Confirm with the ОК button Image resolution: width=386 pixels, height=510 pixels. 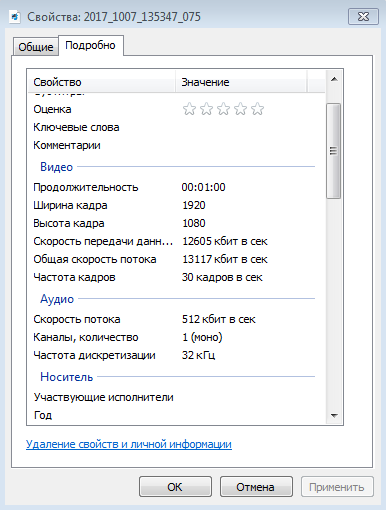click(x=175, y=487)
